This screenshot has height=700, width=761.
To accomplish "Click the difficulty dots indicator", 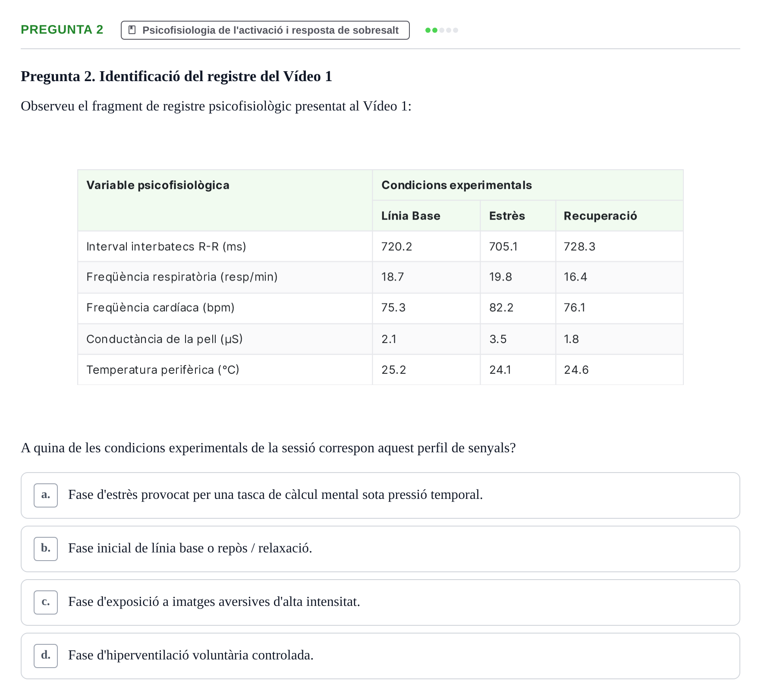I will click(x=441, y=30).
